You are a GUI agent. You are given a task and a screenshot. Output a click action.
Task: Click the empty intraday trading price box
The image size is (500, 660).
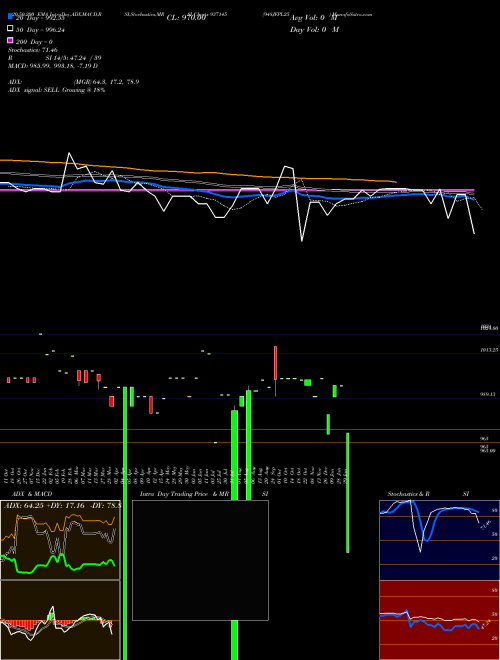(200, 560)
